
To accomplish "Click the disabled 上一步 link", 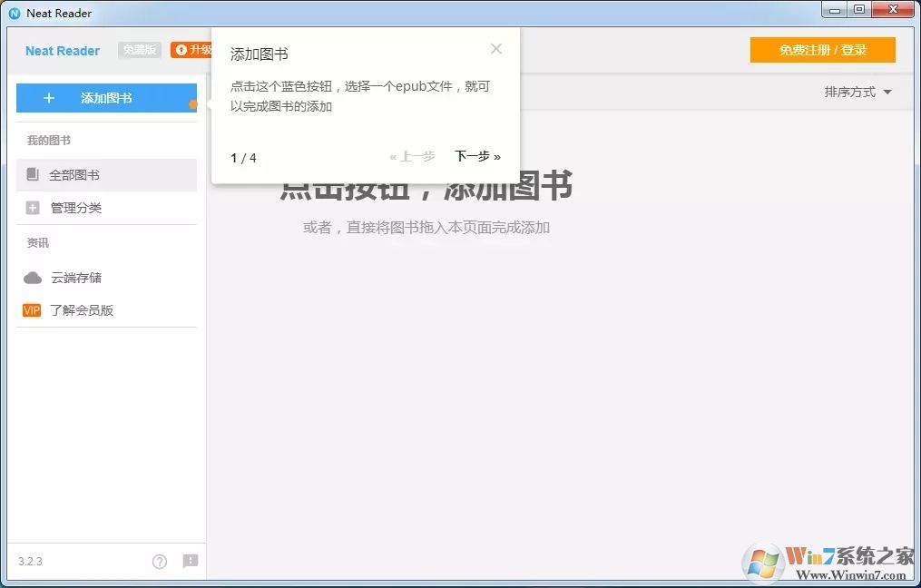I will tap(412, 156).
